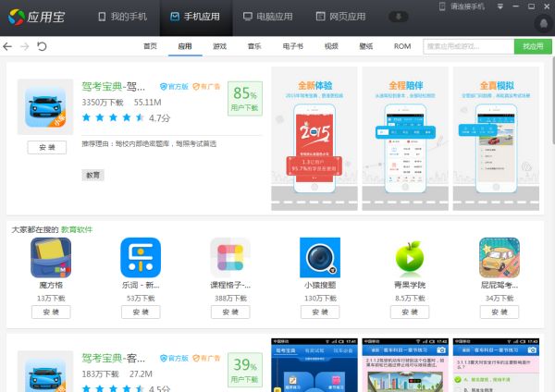The height and width of the screenshot is (392, 555).
Task: Select the 电子书 navigation item
Action: click(292, 46)
